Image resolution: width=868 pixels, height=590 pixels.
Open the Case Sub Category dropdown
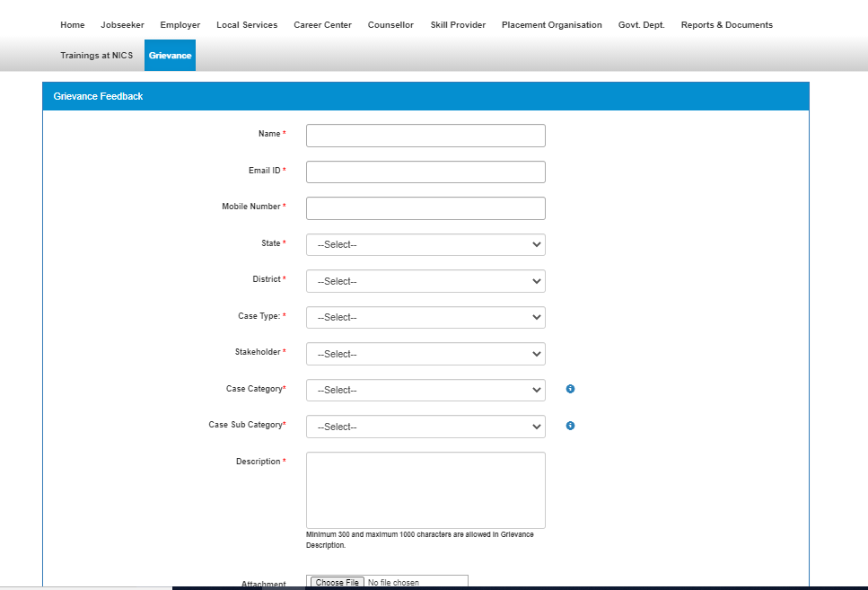[x=425, y=427]
